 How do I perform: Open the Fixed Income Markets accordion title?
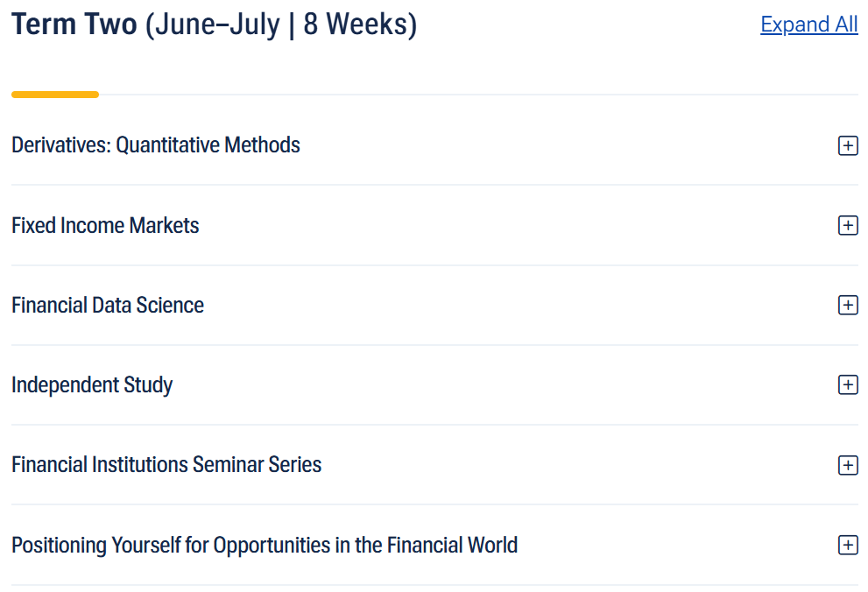(105, 225)
